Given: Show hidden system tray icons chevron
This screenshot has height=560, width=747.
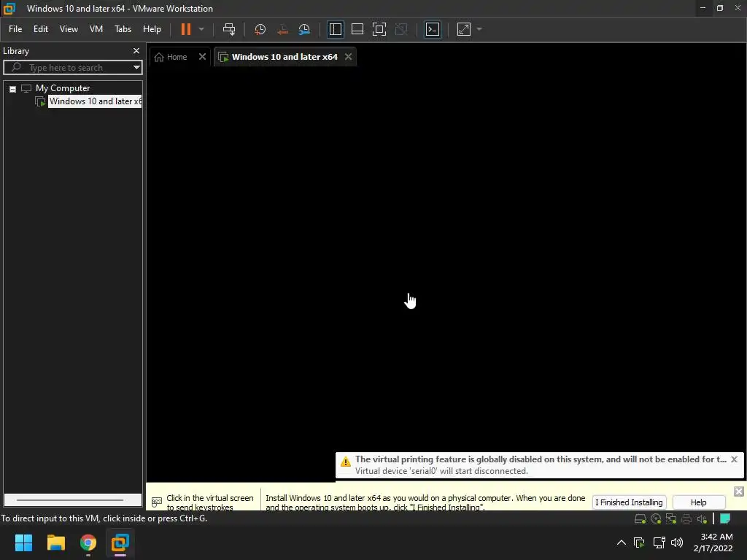Looking at the screenshot, I should pyautogui.click(x=622, y=542).
